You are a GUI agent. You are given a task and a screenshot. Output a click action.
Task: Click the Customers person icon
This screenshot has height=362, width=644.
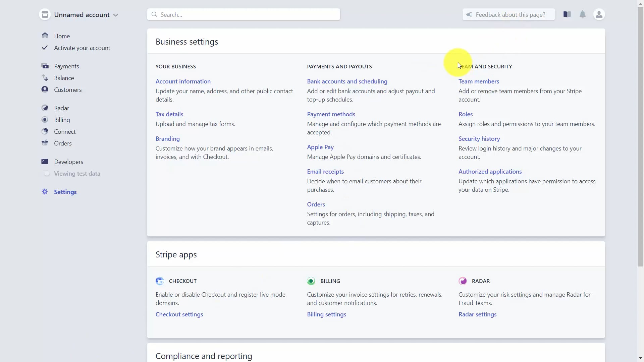pyautogui.click(x=45, y=89)
